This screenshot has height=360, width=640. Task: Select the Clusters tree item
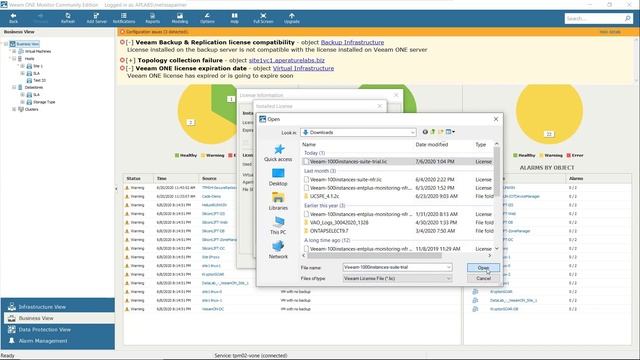[31, 109]
